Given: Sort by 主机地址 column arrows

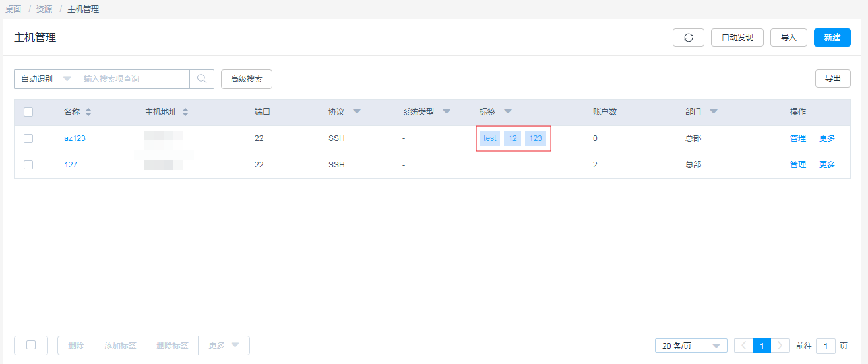Looking at the screenshot, I should tap(185, 112).
